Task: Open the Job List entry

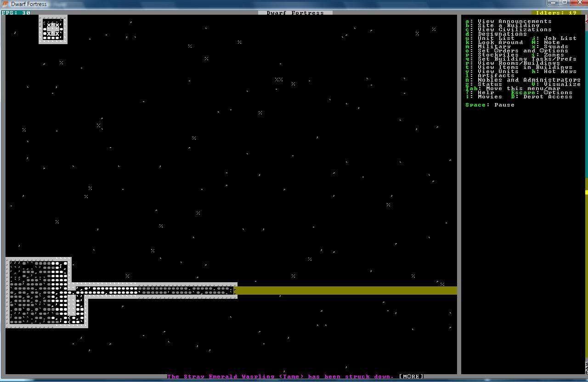Action: 554,38
